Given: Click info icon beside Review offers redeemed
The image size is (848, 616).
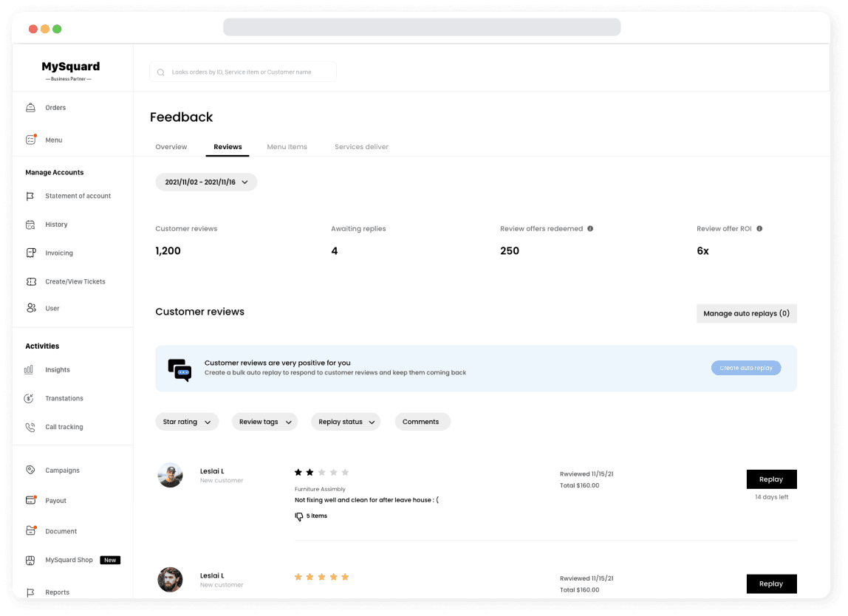Looking at the screenshot, I should point(590,229).
